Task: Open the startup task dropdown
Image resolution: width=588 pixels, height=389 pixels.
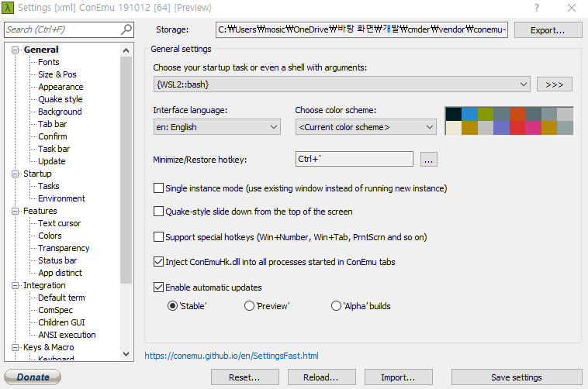Action: [x=341, y=84]
